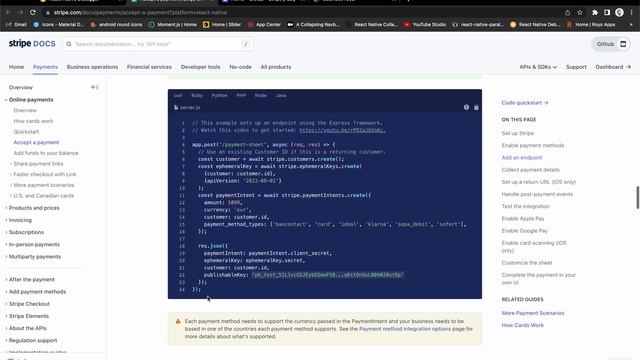Open the Developer tools tab

coord(200,67)
